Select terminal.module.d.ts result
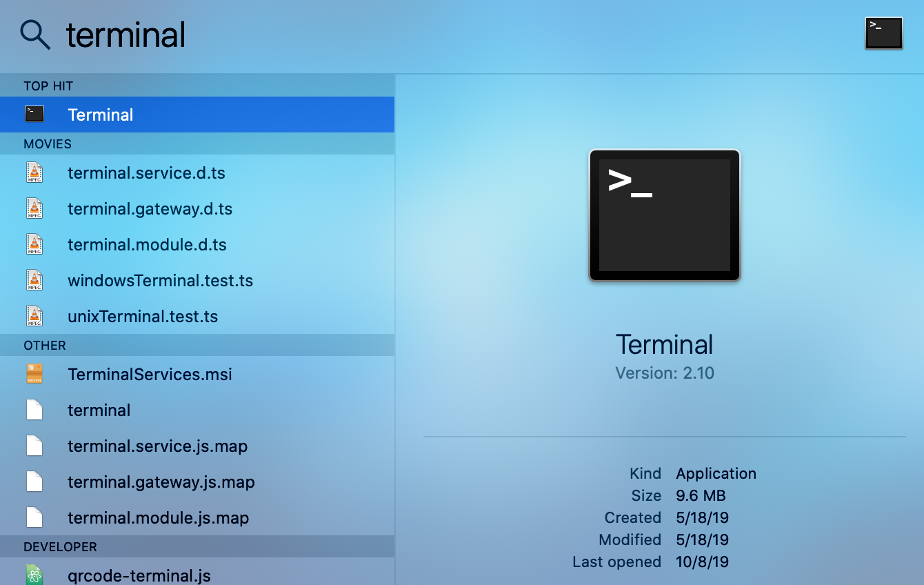The image size is (924, 585). click(197, 244)
